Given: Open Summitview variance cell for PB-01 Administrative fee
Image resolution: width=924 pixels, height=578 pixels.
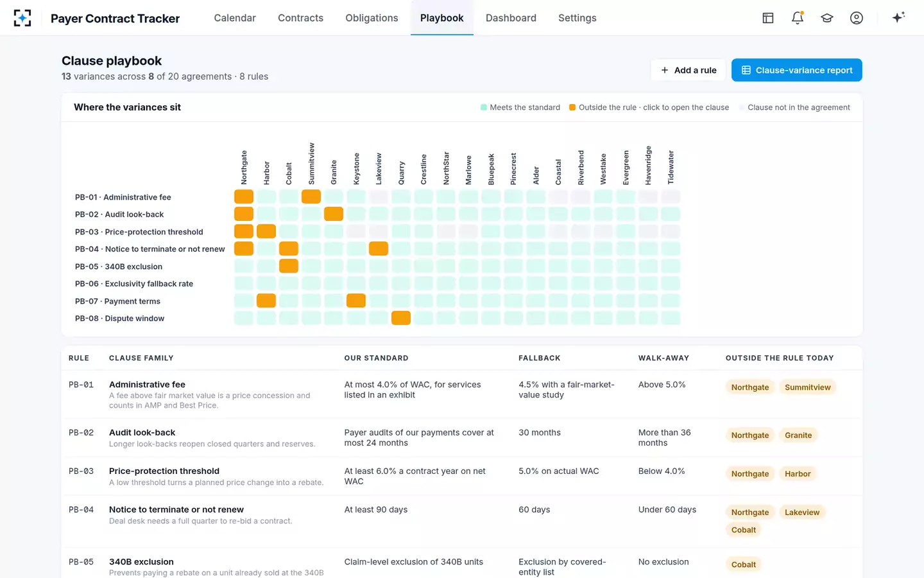Looking at the screenshot, I should 311,197.
